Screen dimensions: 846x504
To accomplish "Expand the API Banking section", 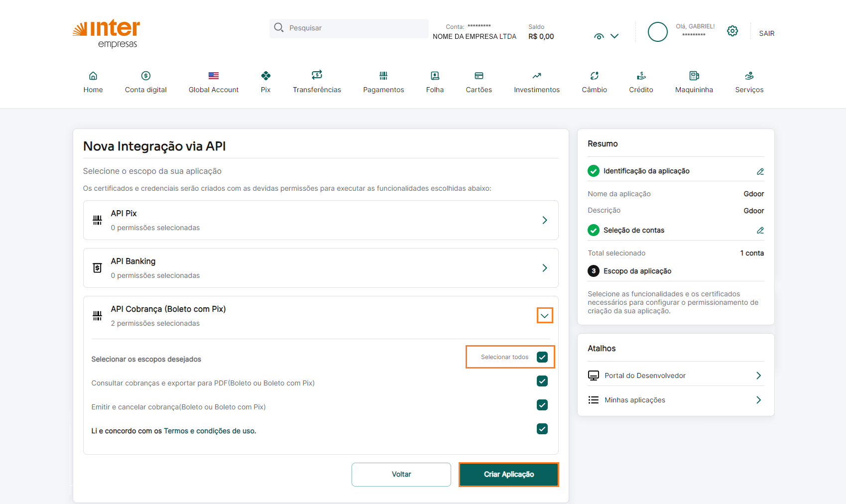I will (x=544, y=268).
